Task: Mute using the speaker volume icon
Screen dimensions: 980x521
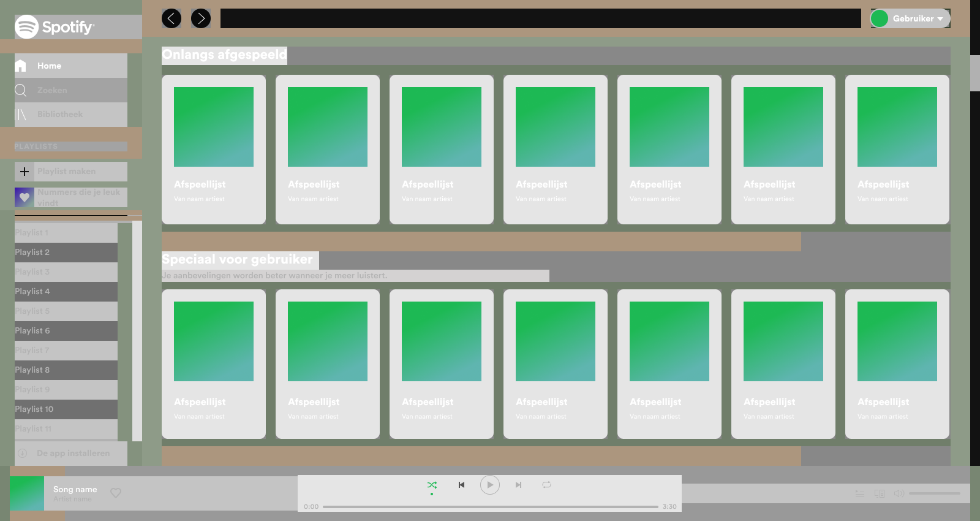Action: pos(899,493)
